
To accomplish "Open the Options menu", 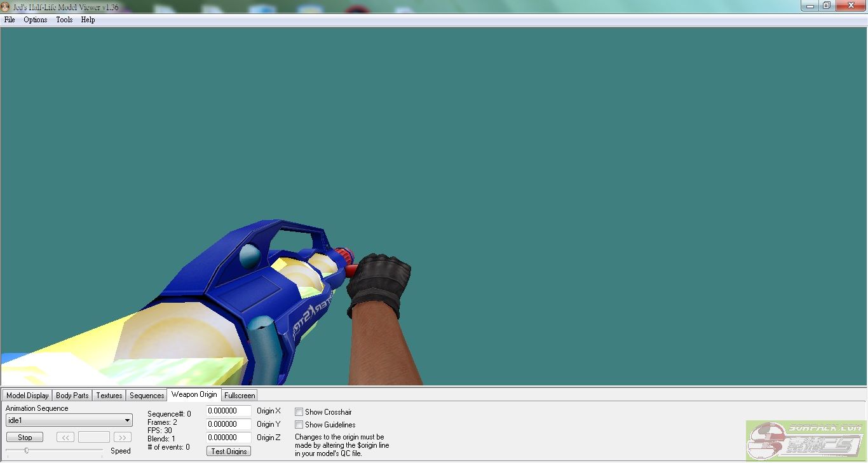I will (36, 20).
